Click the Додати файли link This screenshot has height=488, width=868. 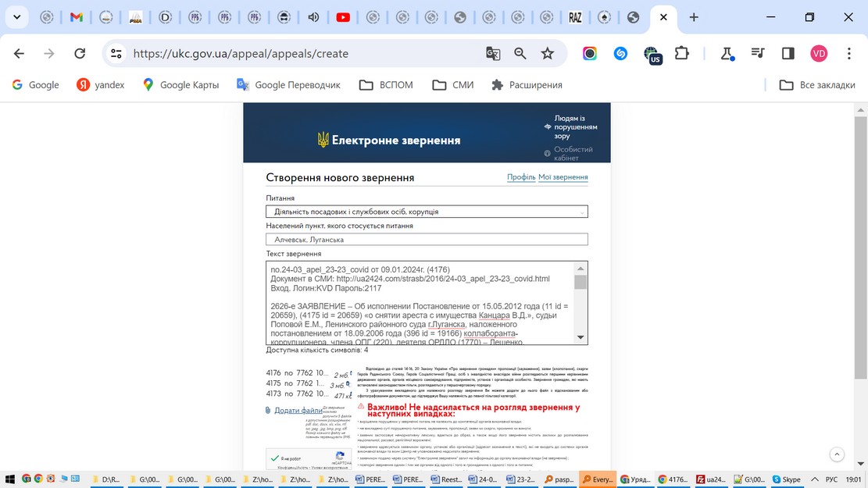[298, 410]
